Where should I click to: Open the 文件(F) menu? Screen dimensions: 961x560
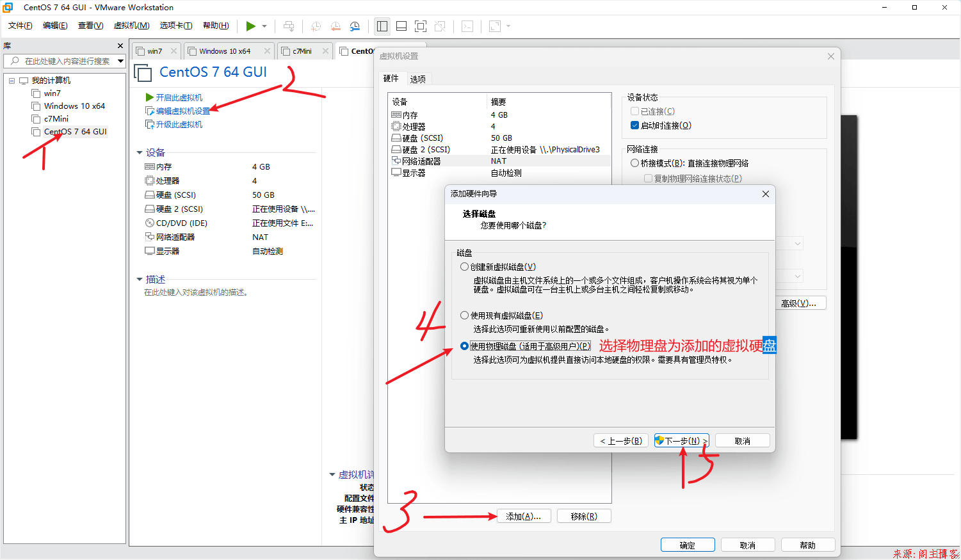pyautogui.click(x=20, y=26)
